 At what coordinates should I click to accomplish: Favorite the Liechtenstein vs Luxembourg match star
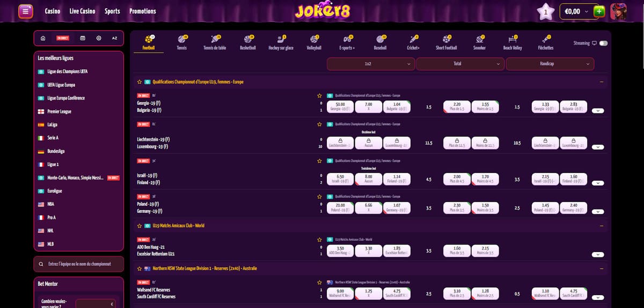click(x=320, y=124)
